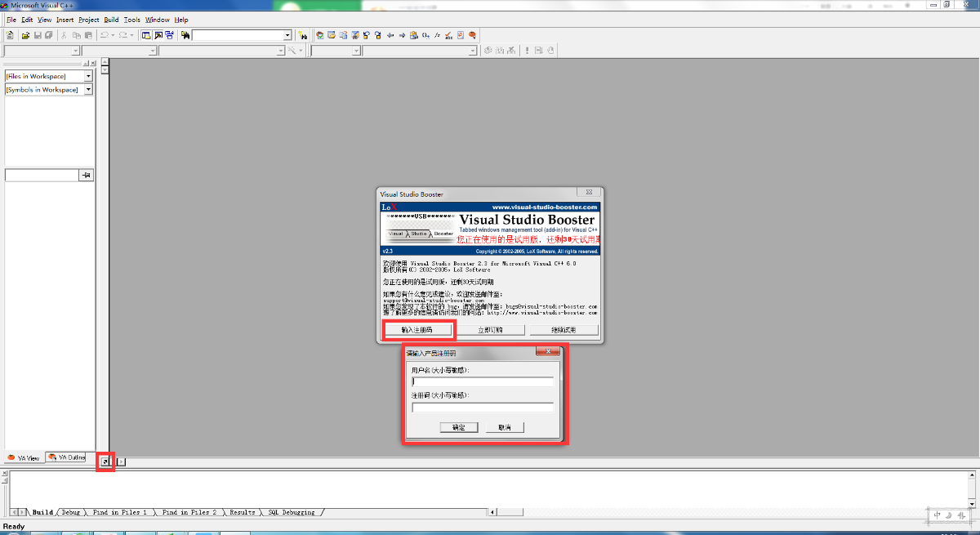Expand the find text combo box arrow

click(x=287, y=36)
